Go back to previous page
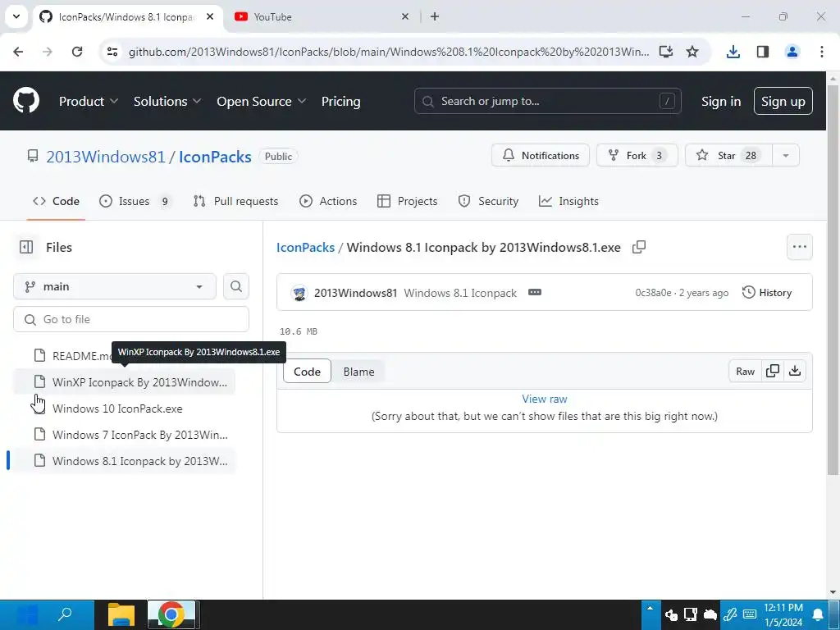Screen dimensions: 840x630 [x=18, y=52]
